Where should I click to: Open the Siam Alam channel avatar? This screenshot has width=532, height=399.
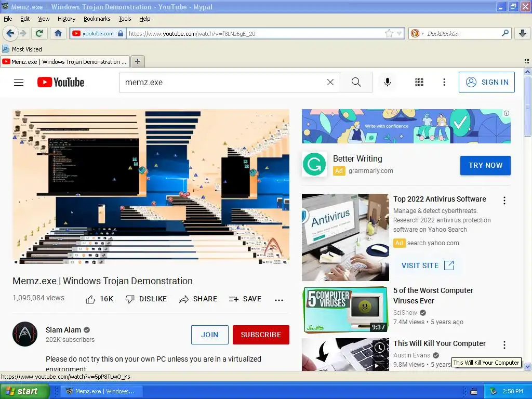click(x=25, y=334)
